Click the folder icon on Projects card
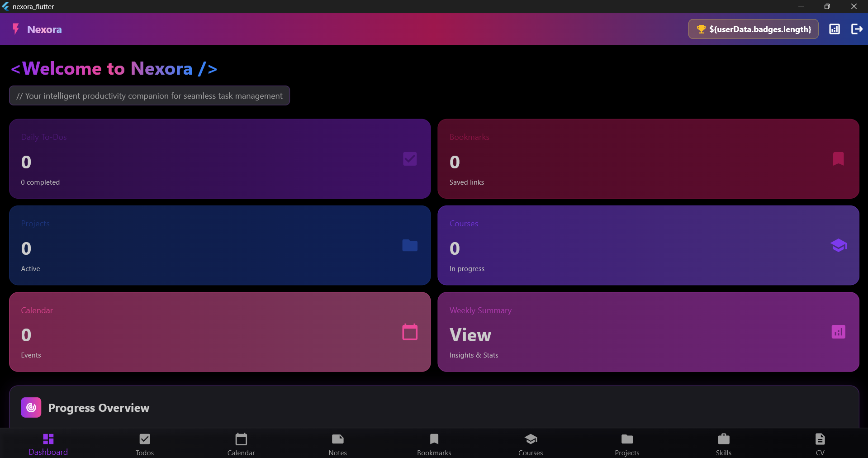 410,245
